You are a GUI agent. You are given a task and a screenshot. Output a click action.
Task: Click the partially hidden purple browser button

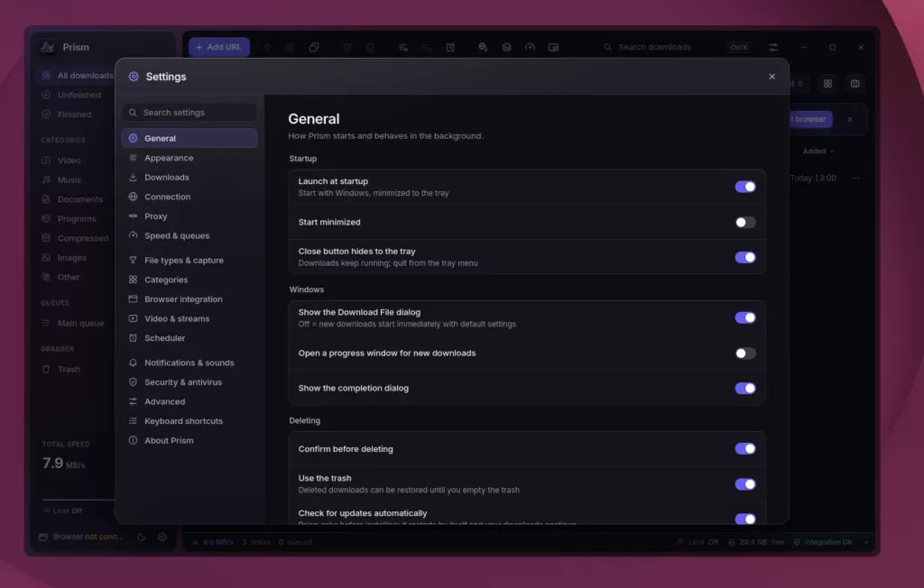tap(811, 119)
